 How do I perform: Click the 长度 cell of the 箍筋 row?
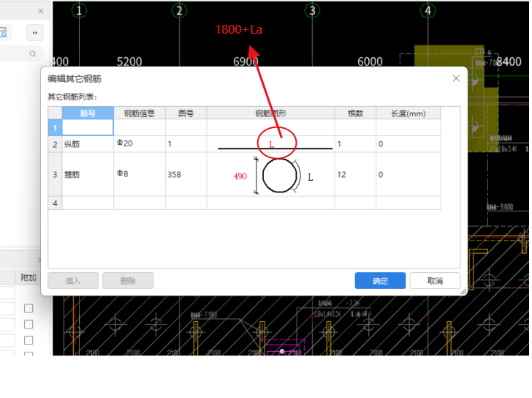(x=408, y=175)
